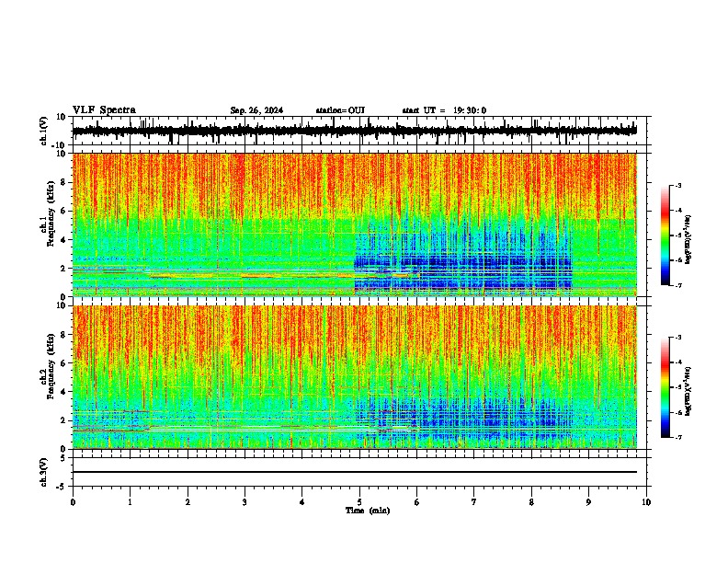
Task: Click the time axis tick label "6"
Action: click(x=417, y=502)
